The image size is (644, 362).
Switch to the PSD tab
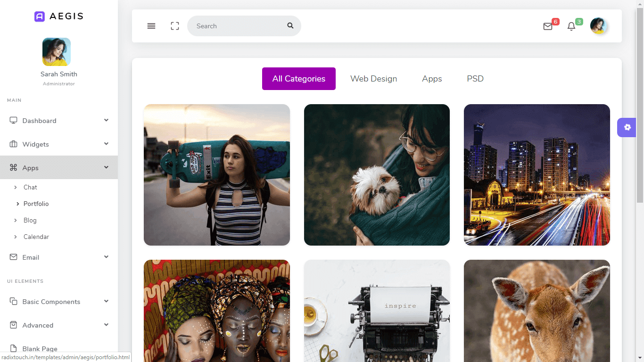tap(475, 79)
